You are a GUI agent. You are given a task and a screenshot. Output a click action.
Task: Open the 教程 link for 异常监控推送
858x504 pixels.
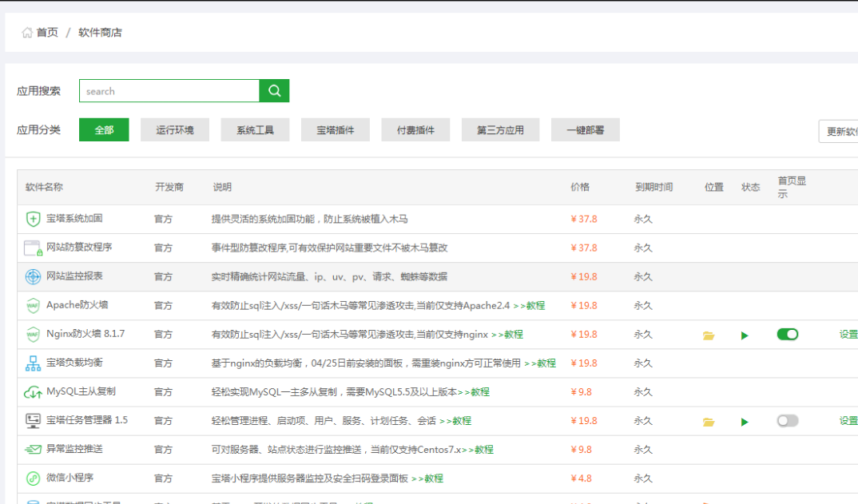tap(478, 450)
